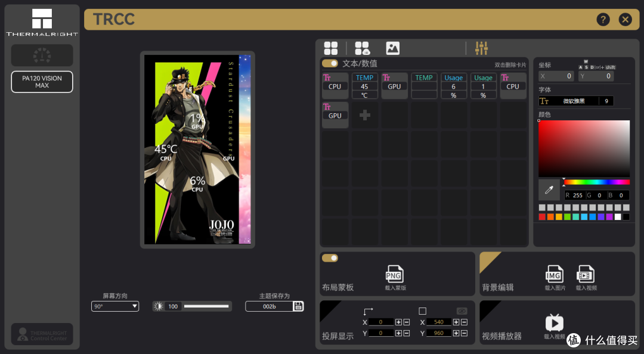Select the empty green TEMP card
This screenshot has height=354, width=644.
coord(424,86)
